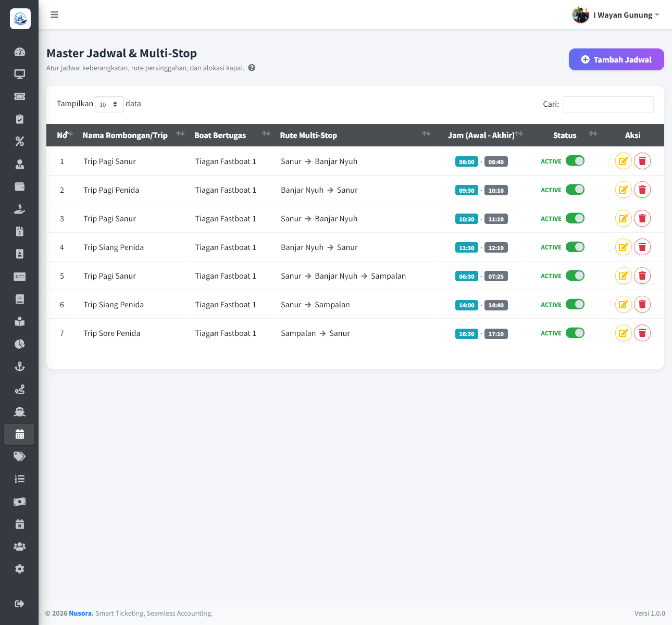Click the Tambah Jadwal button
Viewport: 672px width, 625px height.
(x=616, y=59)
